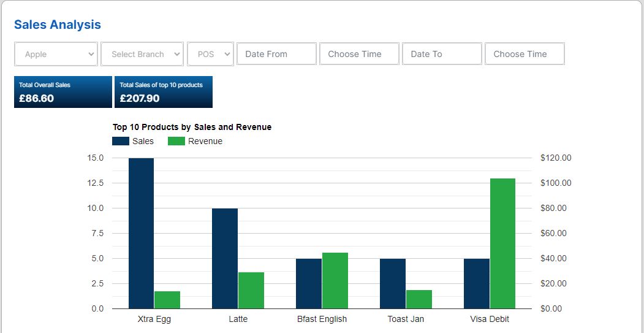644x333 pixels.
Task: Click the Latte sales bar
Action: (x=225, y=258)
